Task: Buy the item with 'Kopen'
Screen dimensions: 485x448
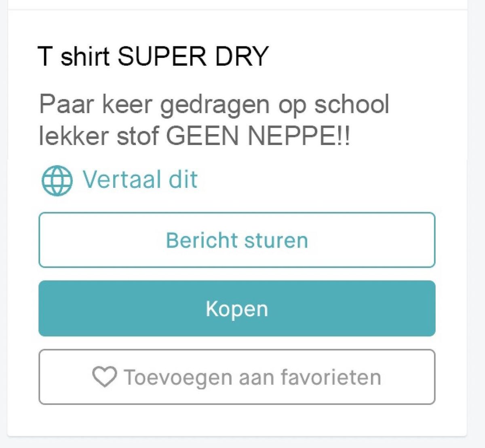Action: click(237, 309)
